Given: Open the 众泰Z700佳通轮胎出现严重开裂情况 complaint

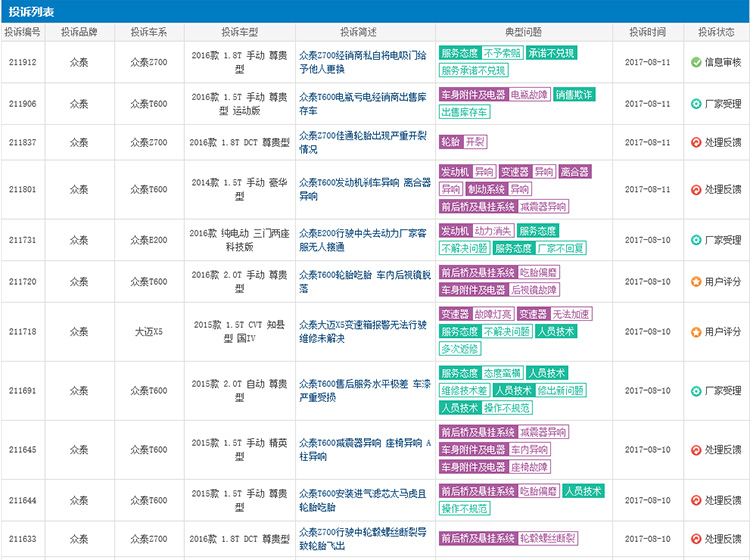Looking at the screenshot, I should [x=364, y=142].
